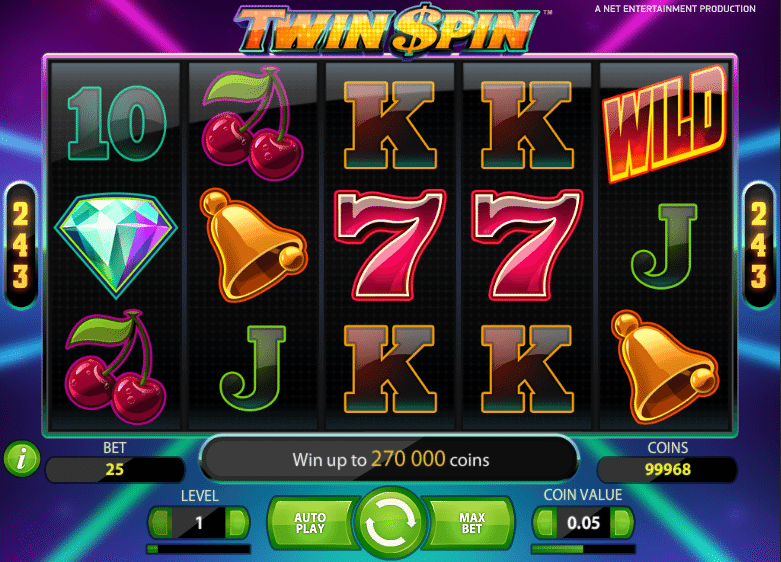This screenshot has width=781, height=562.
Task: Lower the coin value with the left arrow
Action: [x=545, y=523]
